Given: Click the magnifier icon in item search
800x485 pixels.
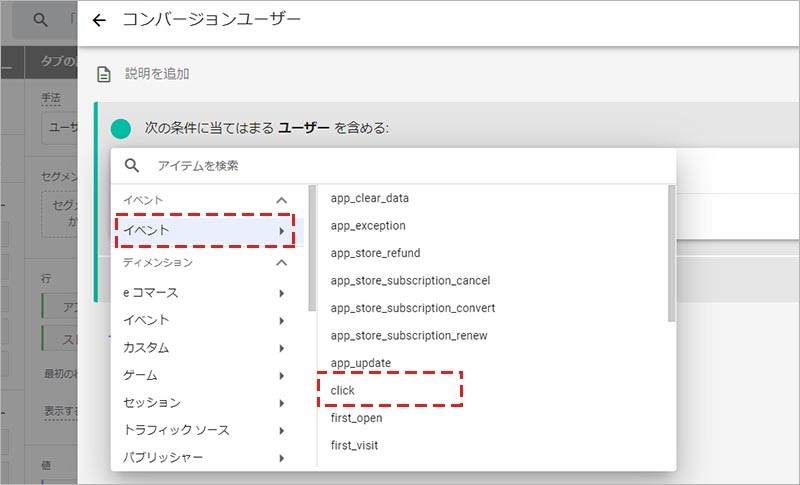Looking at the screenshot, I should [131, 166].
